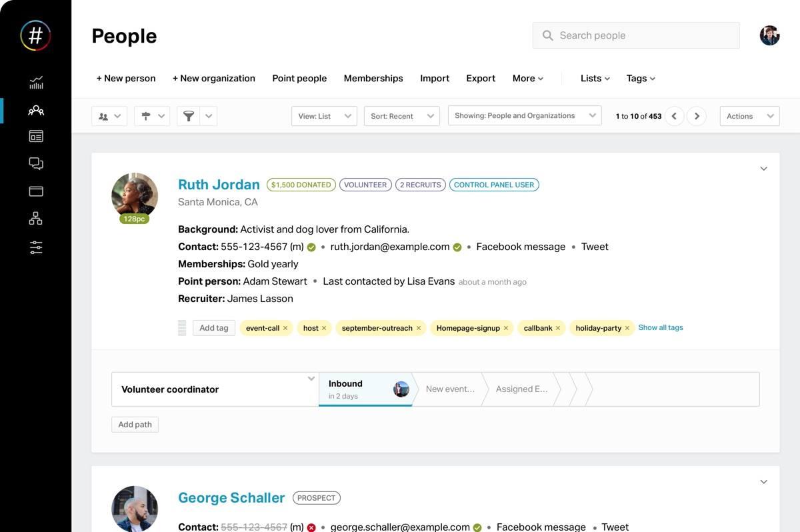
Task: Click the NationBuilder logo in top corner
Action: point(35,36)
